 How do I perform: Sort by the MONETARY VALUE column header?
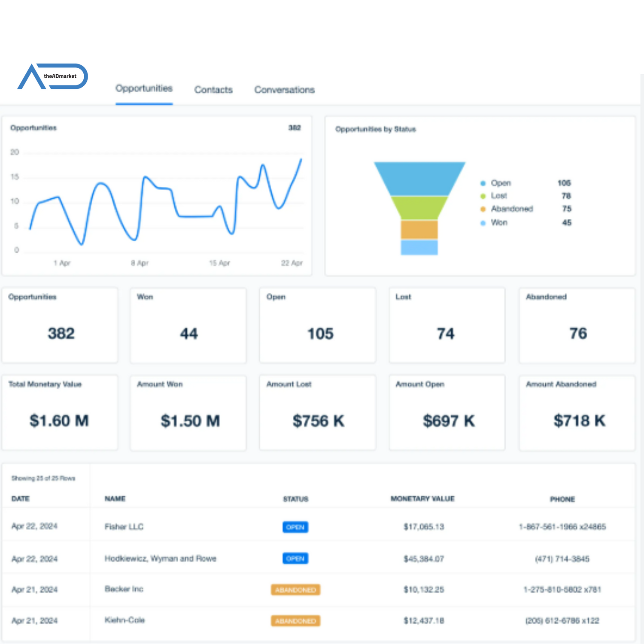(x=422, y=498)
